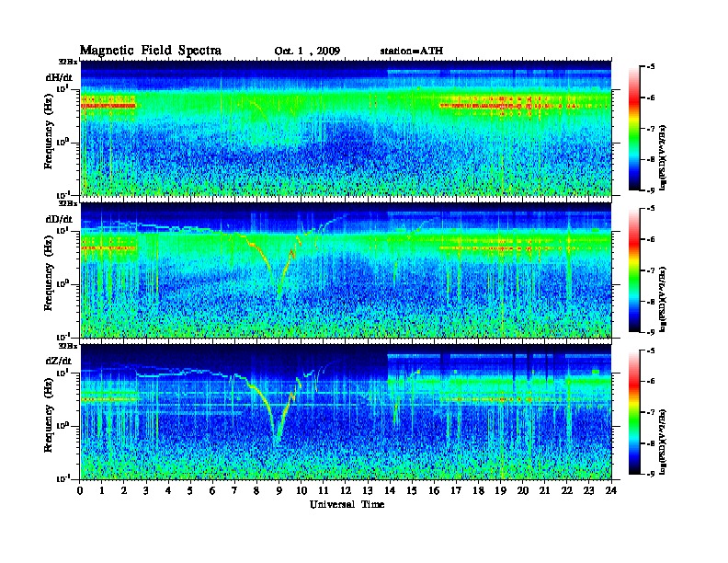Click hour tick label "14" on time axis
Viewport: 728px width, 563px height.
[x=390, y=491]
